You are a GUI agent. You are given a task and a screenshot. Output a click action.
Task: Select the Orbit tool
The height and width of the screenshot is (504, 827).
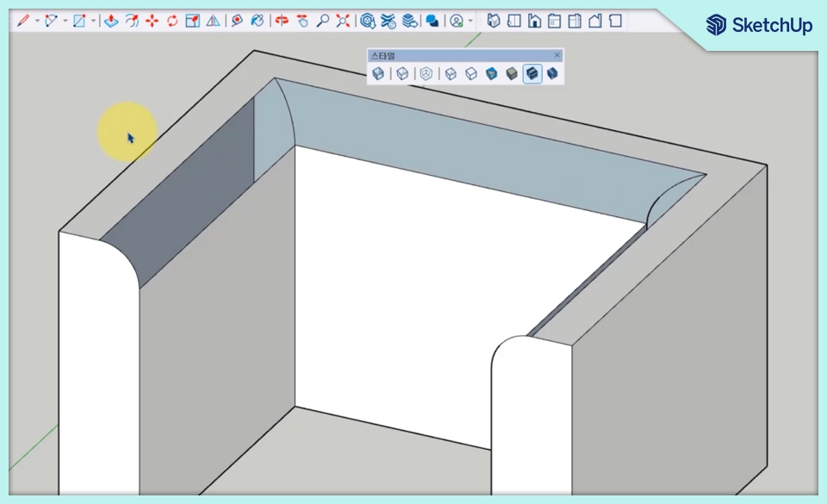pos(283,21)
